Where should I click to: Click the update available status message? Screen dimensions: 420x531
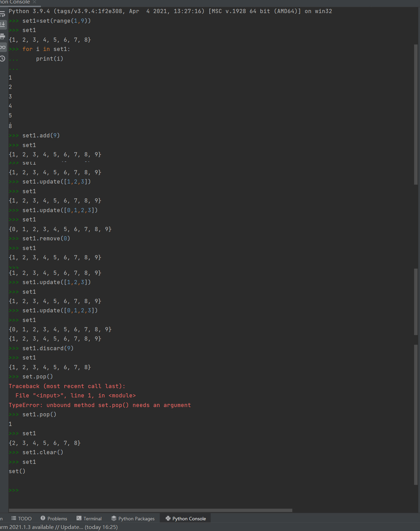point(59,527)
